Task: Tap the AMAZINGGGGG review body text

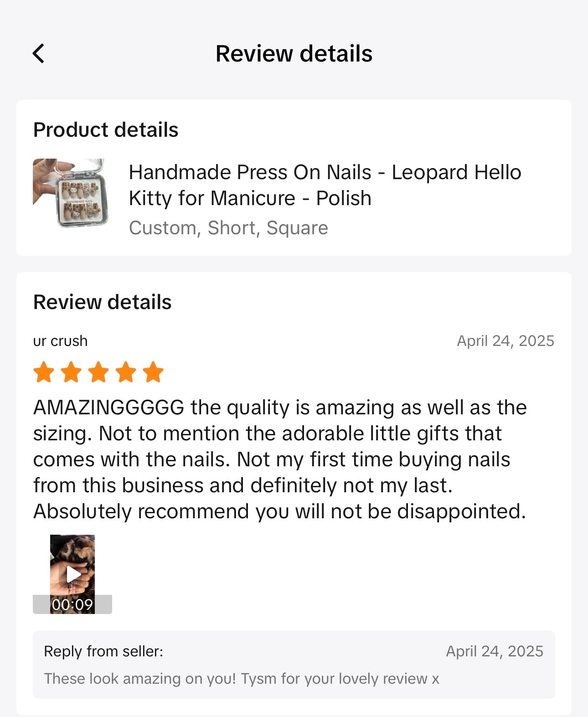Action: tap(280, 459)
